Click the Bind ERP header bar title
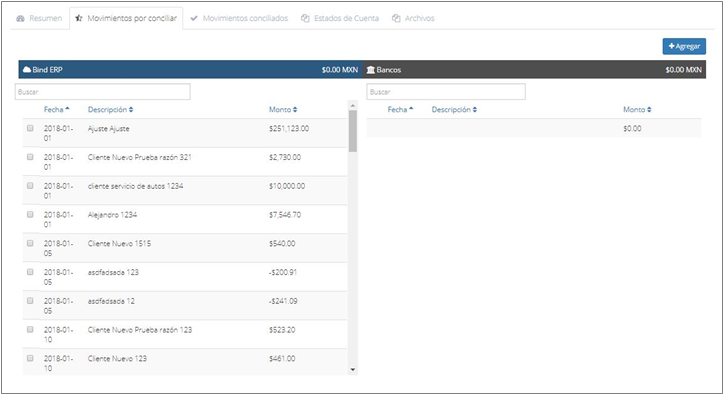The width and height of the screenshot is (724, 394). click(47, 70)
